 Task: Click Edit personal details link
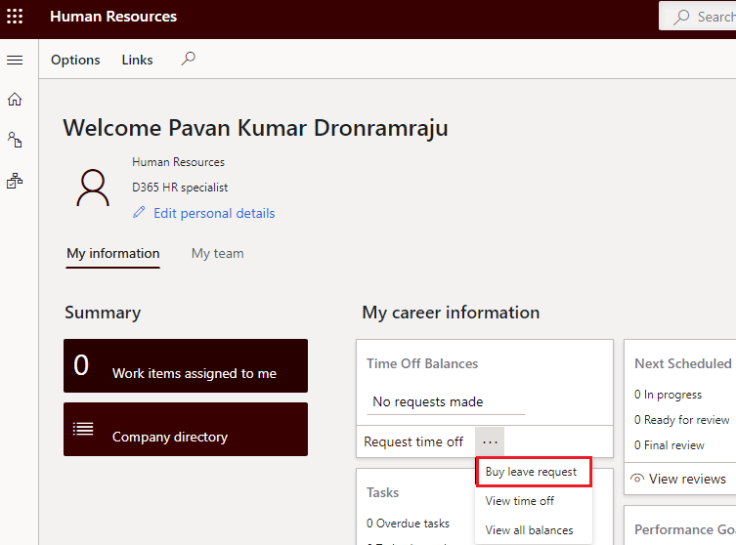point(214,213)
